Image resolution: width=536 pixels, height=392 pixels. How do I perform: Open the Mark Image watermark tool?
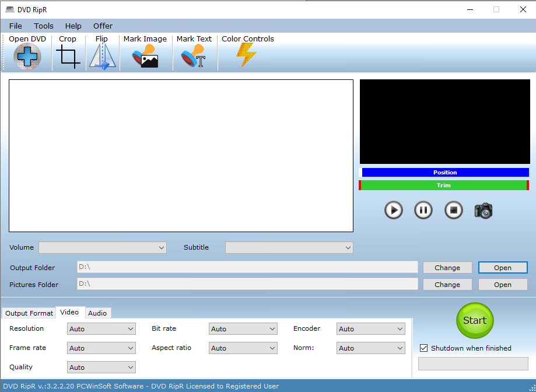[145, 56]
